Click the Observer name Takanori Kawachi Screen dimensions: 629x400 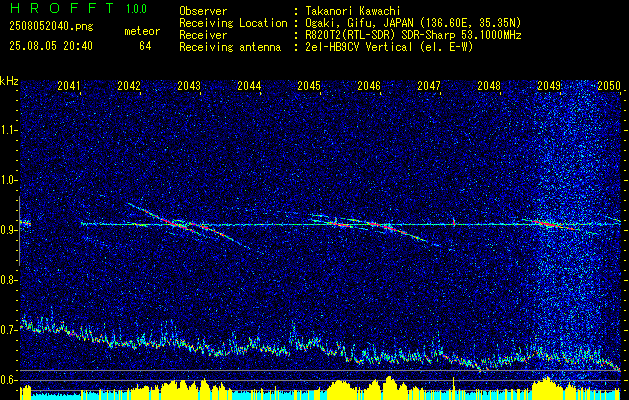click(x=353, y=11)
